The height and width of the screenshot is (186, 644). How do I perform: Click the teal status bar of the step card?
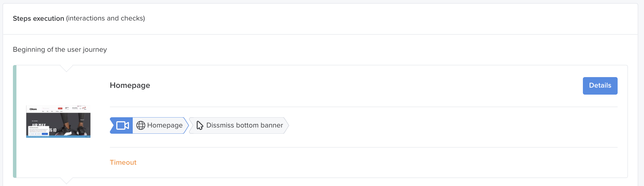click(15, 121)
